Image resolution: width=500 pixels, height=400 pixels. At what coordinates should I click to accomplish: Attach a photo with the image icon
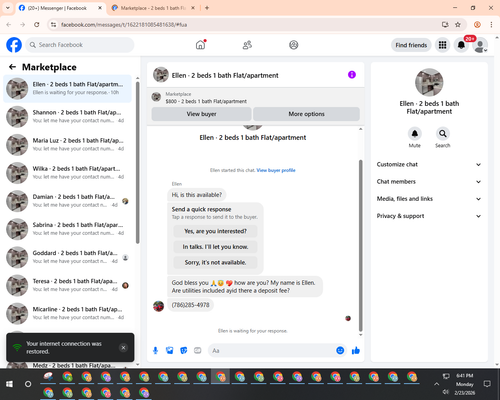pos(170,351)
